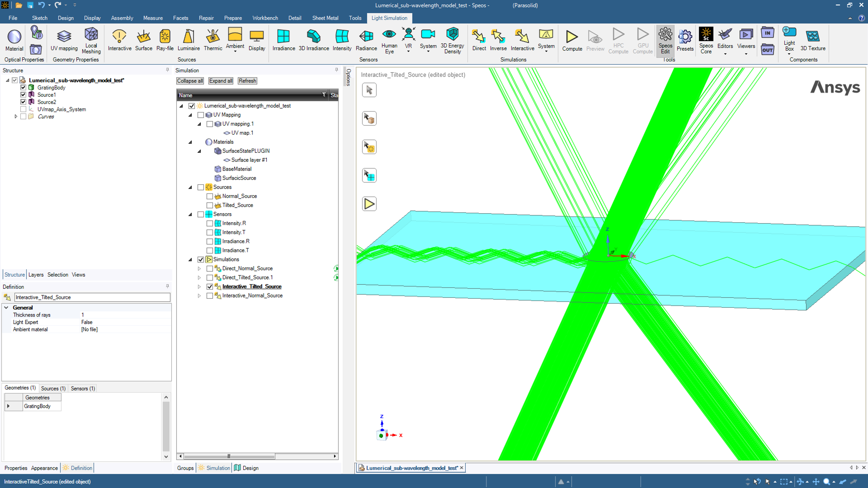Create a Ray-file source

(x=165, y=40)
